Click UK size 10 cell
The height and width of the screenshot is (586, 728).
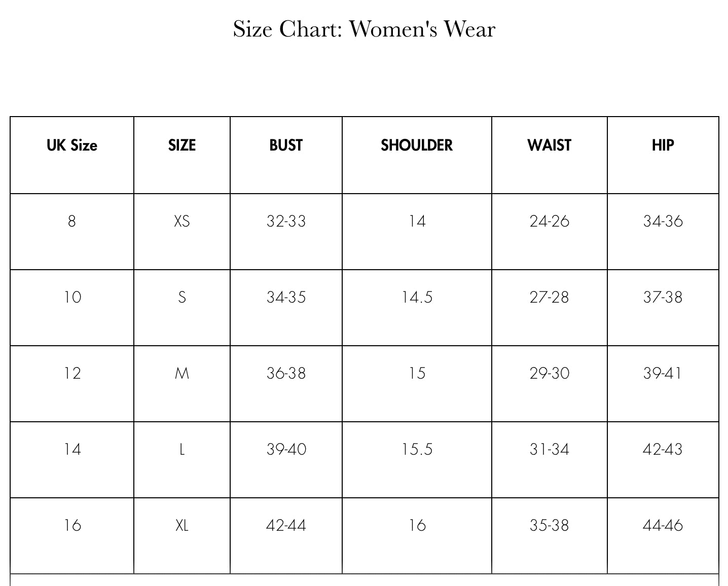point(72,297)
